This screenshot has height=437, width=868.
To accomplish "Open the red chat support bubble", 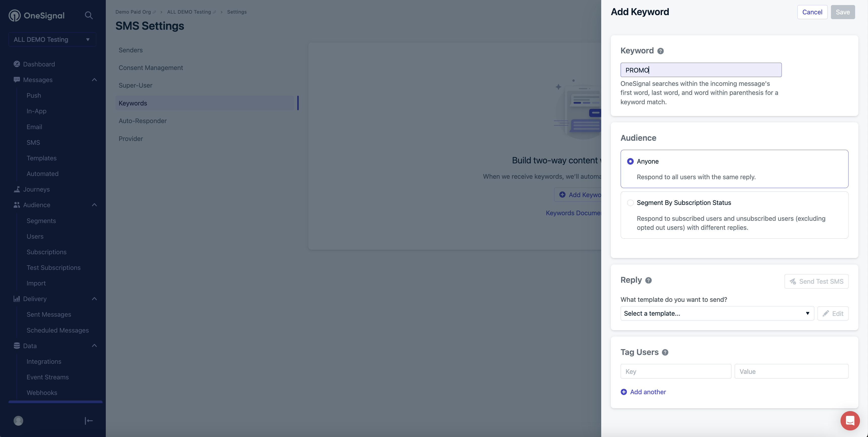I will tap(850, 420).
